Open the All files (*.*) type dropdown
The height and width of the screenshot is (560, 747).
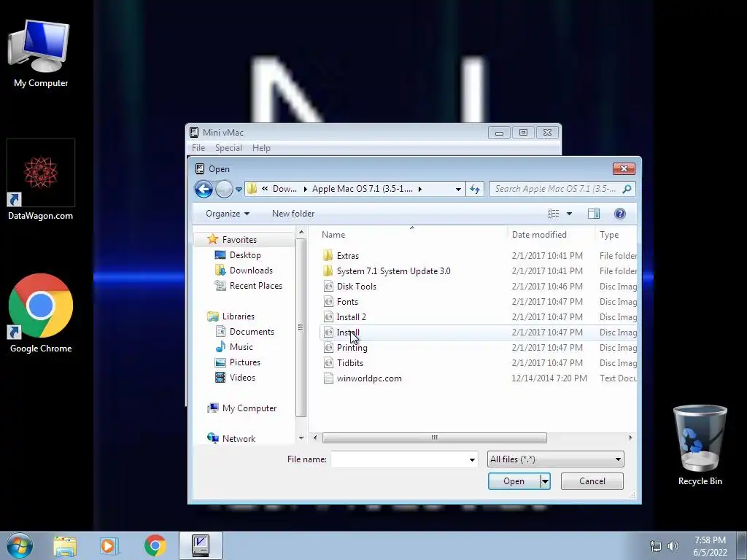(555, 459)
